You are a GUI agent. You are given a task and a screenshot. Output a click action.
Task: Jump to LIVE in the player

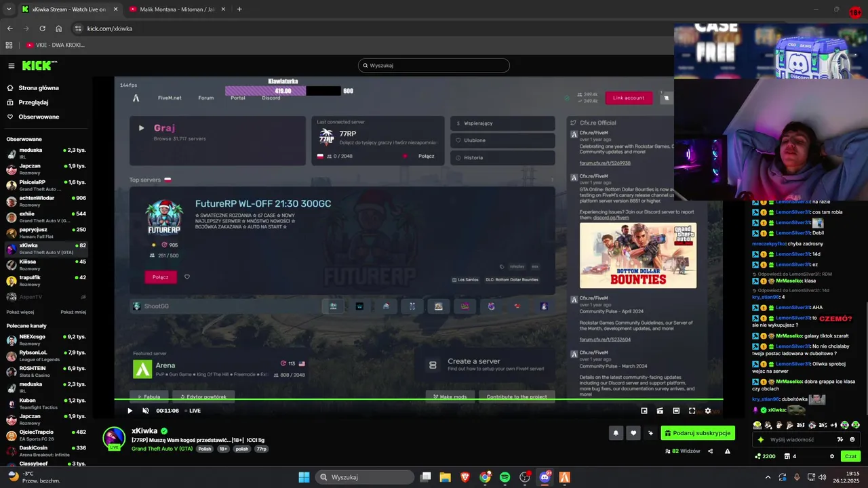[195, 411]
